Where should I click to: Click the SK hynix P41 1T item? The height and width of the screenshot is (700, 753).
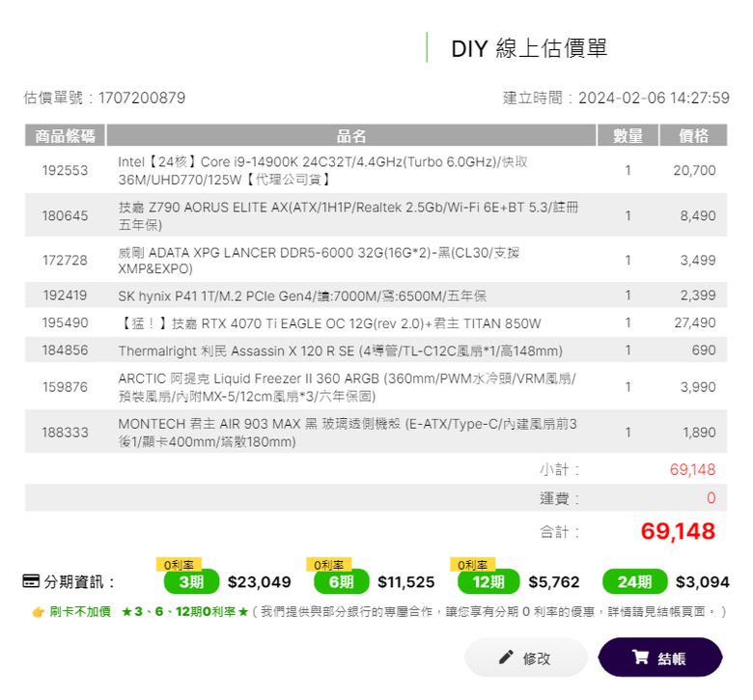tap(302, 296)
